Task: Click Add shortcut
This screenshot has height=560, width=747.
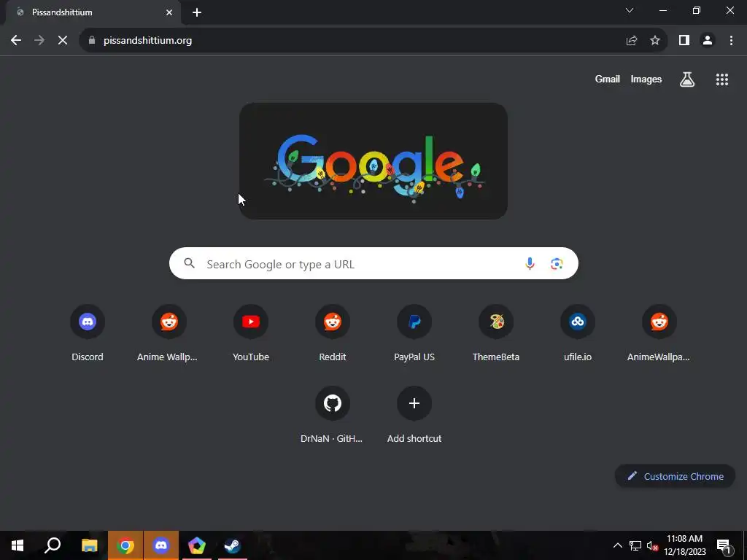Action: [414, 415]
